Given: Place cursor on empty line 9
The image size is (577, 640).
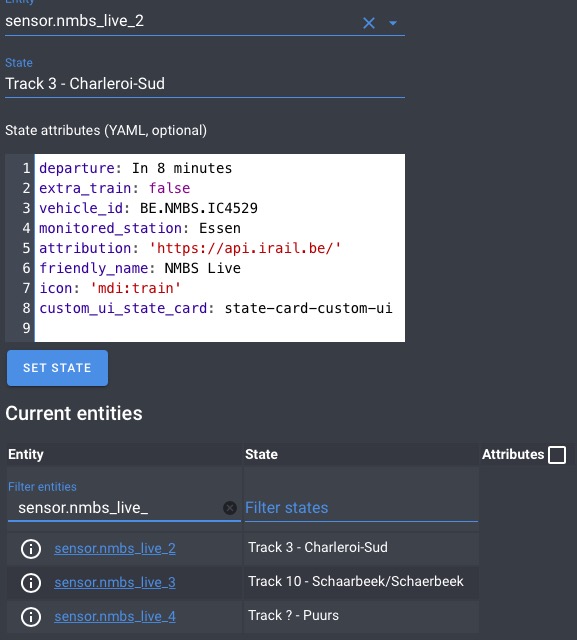Looking at the screenshot, I should pos(220,328).
